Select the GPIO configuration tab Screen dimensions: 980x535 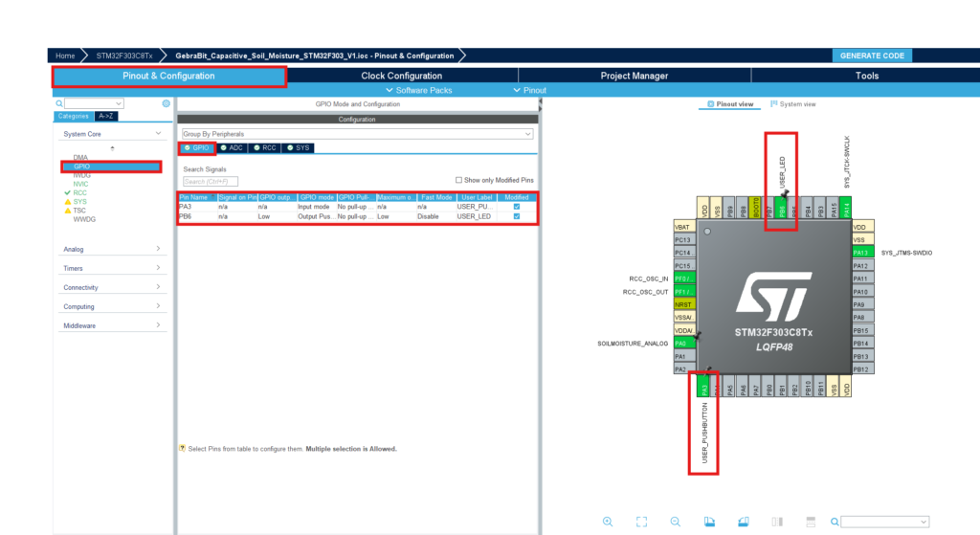[197, 148]
